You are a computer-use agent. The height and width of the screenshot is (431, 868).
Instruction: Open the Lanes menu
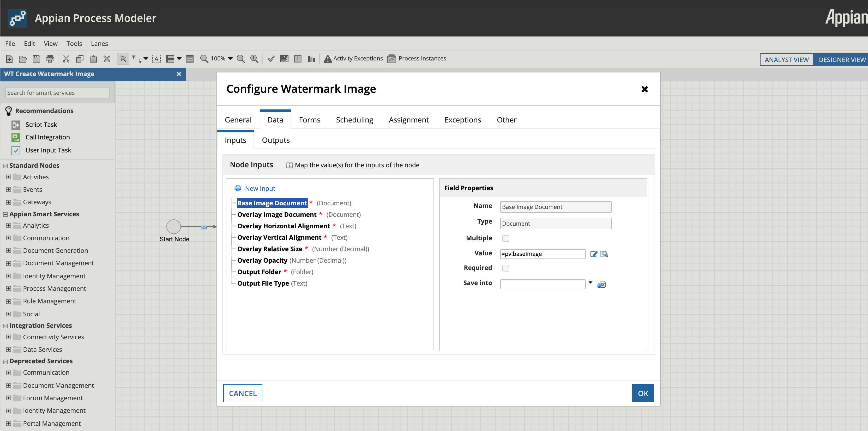[99, 44]
